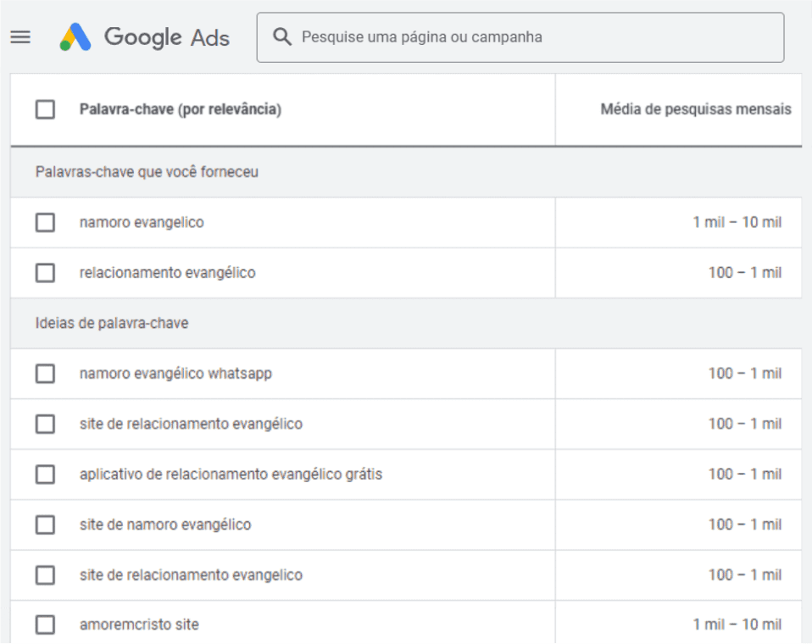
Task: Sort by 'Palavra-chave (por relevância)' header
Action: (181, 109)
